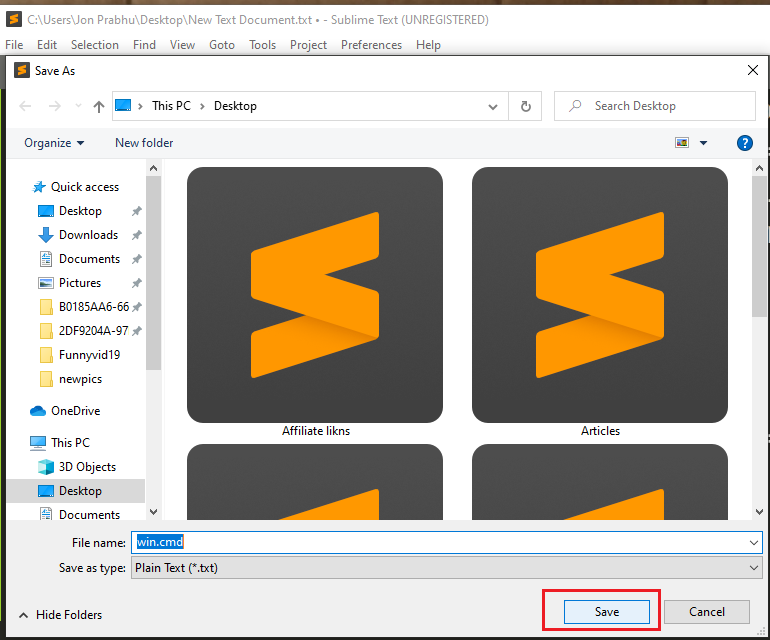Select OneDrive in navigation pane

point(76,411)
